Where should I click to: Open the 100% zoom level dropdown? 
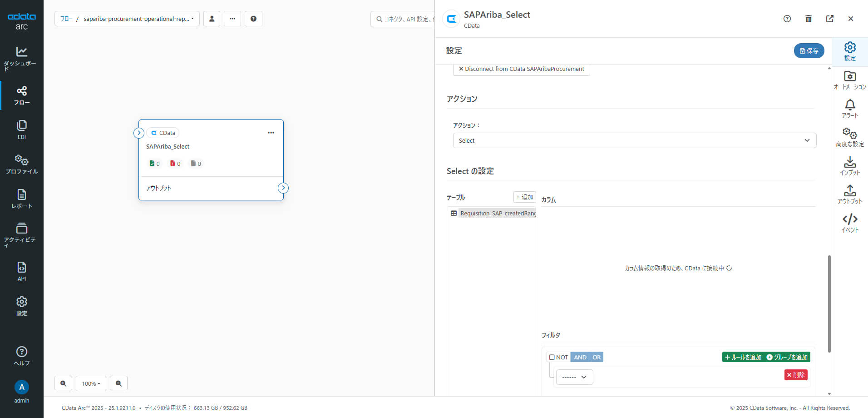(x=91, y=383)
